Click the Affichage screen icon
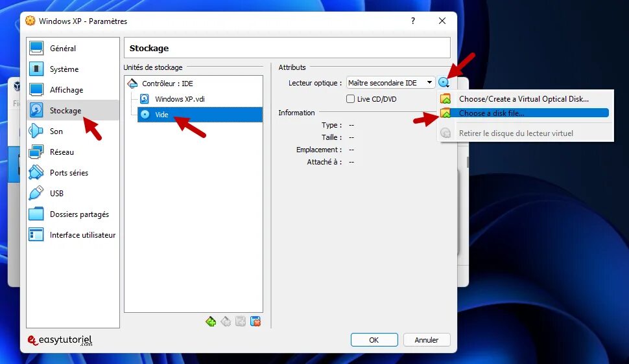629x364 pixels. (36, 90)
